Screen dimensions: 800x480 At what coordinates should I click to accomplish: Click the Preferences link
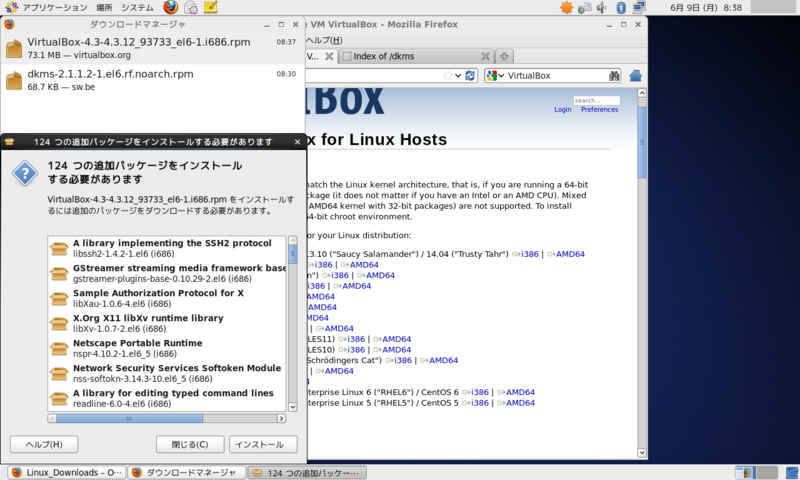click(x=599, y=110)
